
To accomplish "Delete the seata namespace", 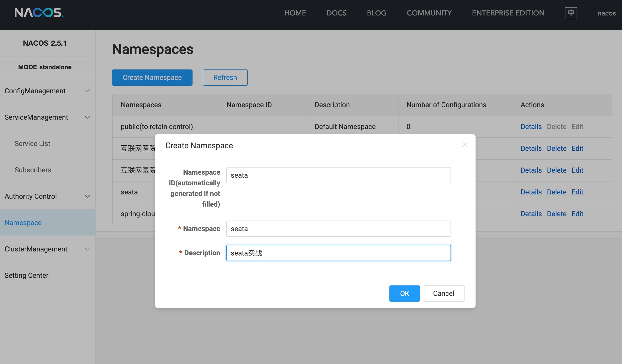I will (x=557, y=192).
